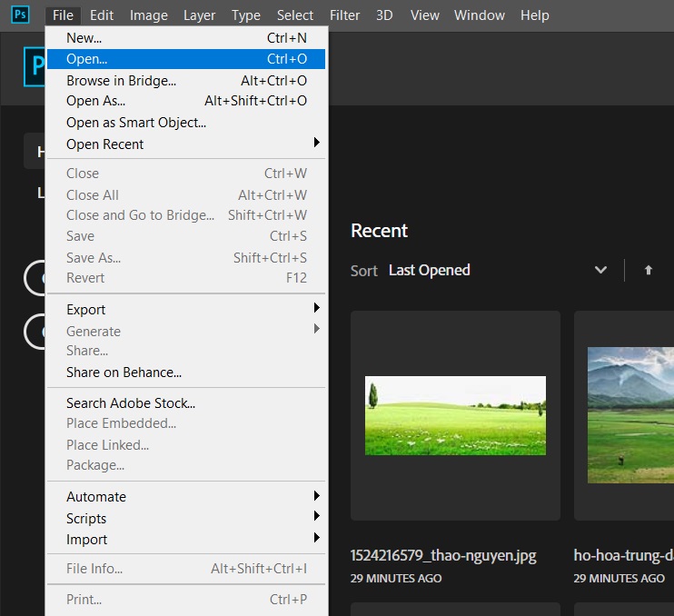Click the File Info... entry
The height and width of the screenshot is (616, 674).
point(186,568)
